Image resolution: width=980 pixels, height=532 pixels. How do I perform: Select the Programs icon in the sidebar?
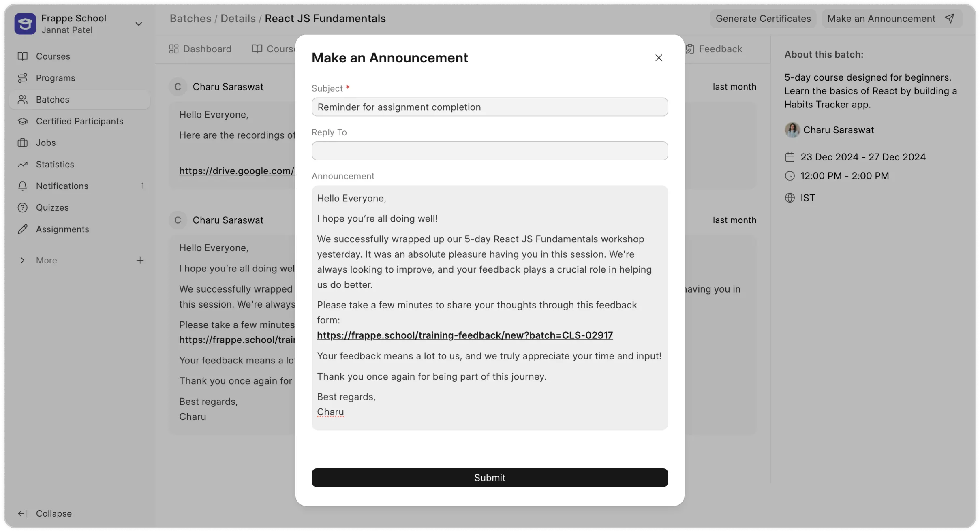point(23,77)
